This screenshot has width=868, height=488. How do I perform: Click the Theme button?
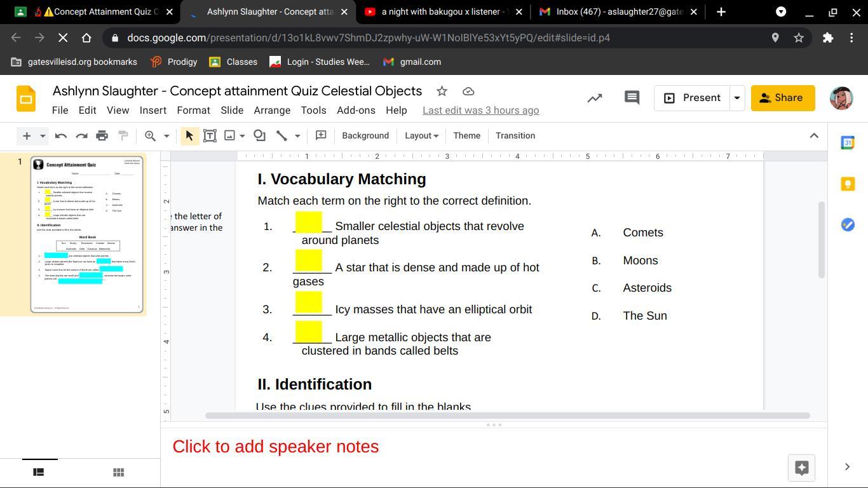(466, 135)
